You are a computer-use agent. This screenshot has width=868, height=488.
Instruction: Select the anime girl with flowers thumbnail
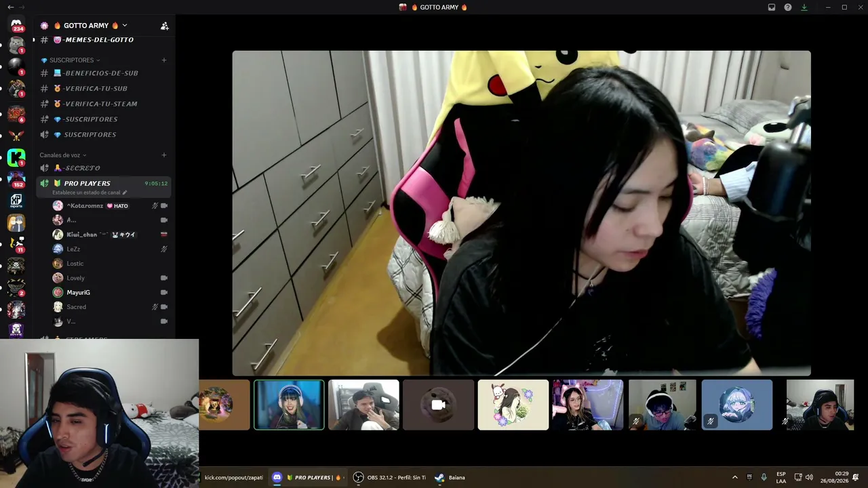click(x=513, y=405)
